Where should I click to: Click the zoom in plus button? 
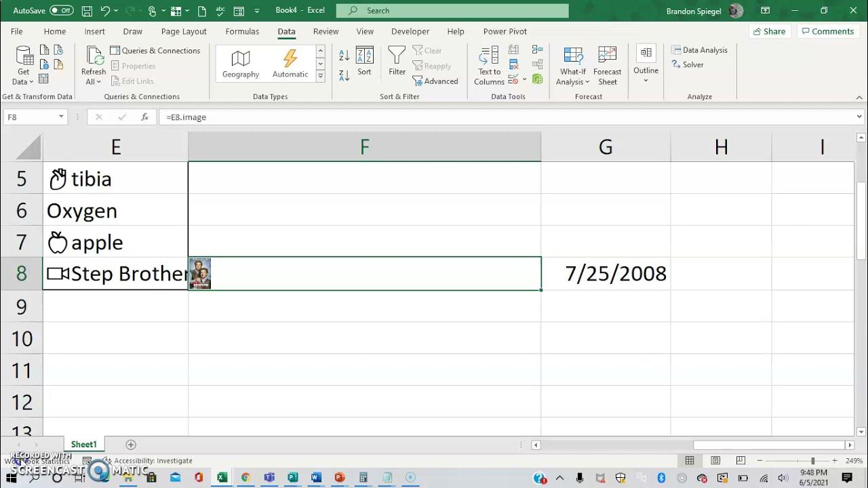[x=835, y=461]
